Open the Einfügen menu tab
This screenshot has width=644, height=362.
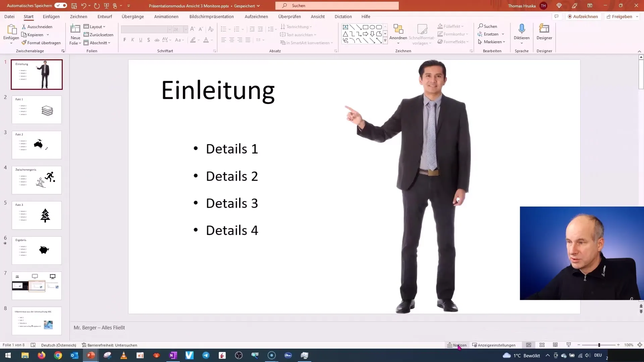click(x=51, y=17)
